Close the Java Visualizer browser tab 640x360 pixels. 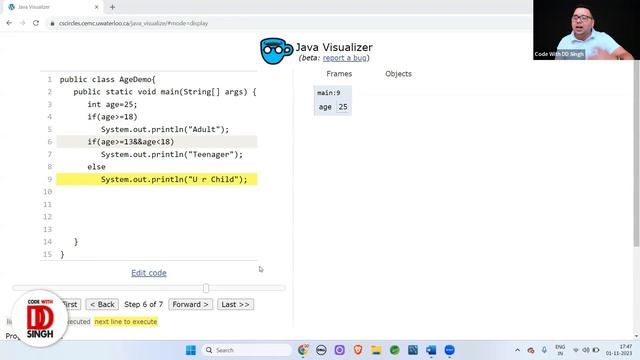tap(96, 7)
